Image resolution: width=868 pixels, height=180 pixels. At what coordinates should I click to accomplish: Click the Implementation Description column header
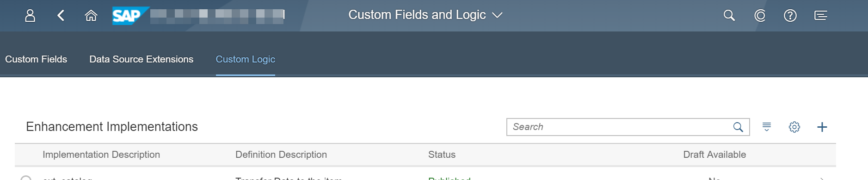(x=101, y=155)
